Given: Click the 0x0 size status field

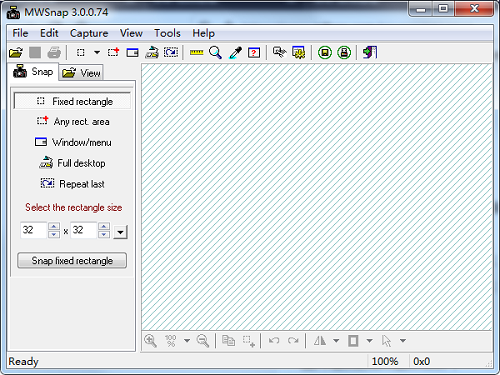Looking at the screenshot, I should pyautogui.click(x=422, y=361).
